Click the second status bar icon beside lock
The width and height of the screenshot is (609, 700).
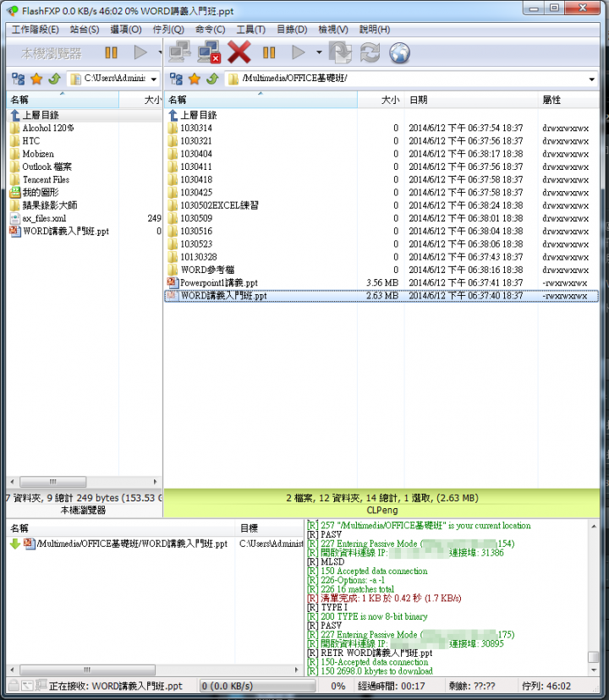pos(27,686)
